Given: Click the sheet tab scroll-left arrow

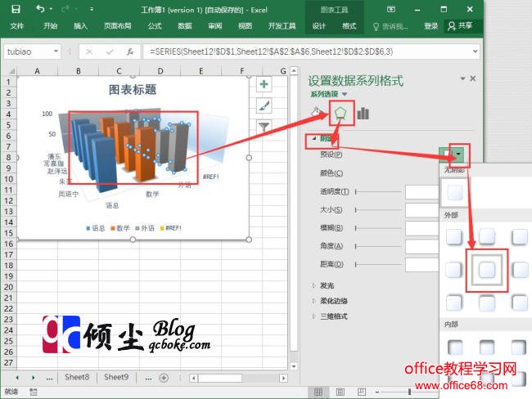Looking at the screenshot, I should point(17,377).
